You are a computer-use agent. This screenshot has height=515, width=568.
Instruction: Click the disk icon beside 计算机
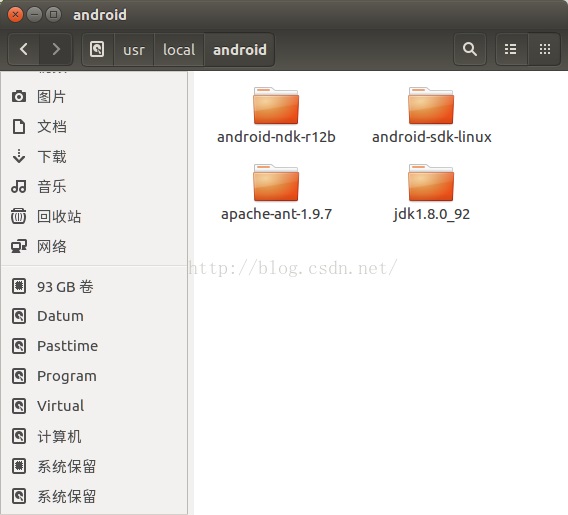19,436
